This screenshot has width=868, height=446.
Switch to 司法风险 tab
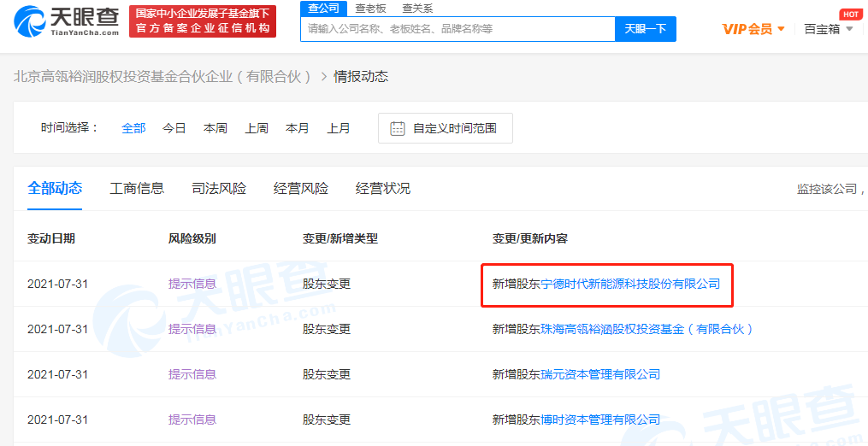click(x=219, y=188)
